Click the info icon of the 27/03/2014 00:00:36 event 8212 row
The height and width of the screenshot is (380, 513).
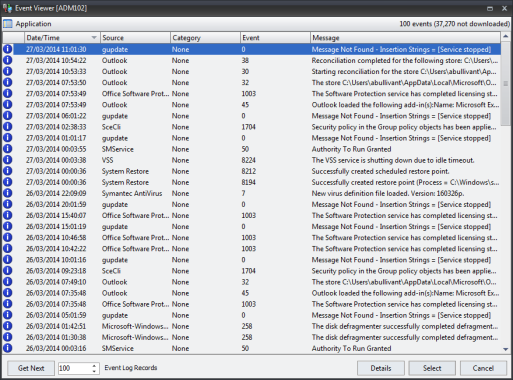pos(7,171)
